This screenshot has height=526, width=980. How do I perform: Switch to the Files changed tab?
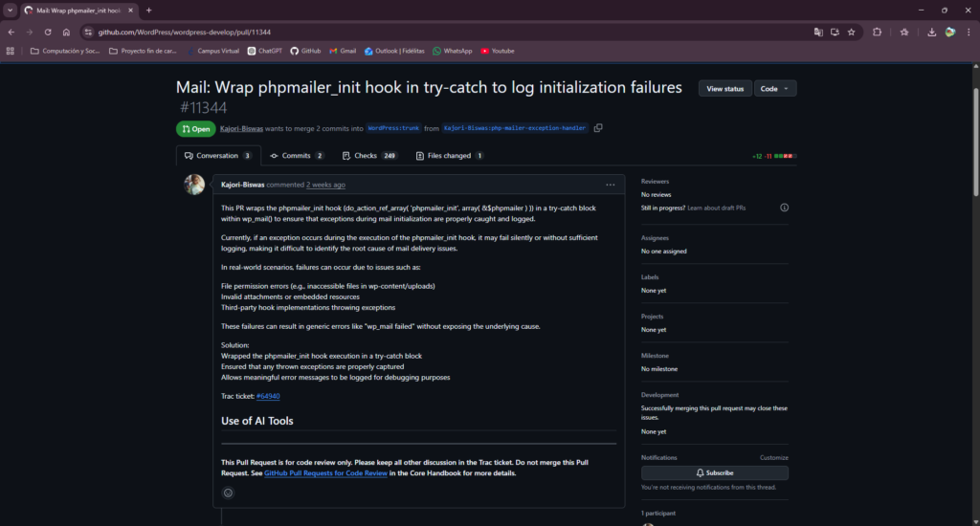(450, 156)
